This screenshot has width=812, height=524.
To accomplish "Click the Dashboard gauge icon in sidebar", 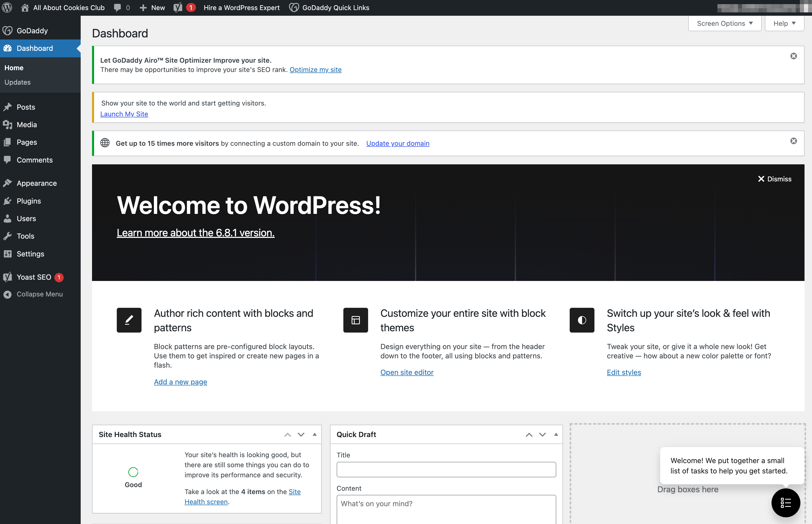I will tap(7, 48).
